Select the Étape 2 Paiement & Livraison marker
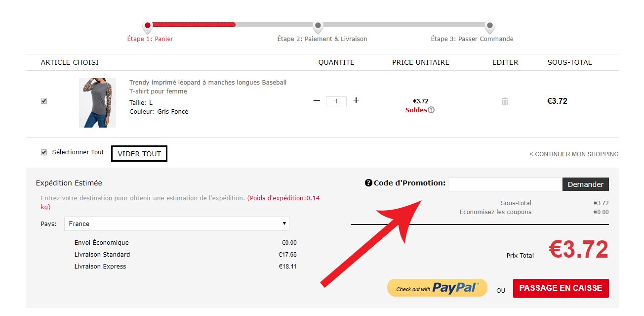This screenshot has width=644, height=316. (318, 27)
